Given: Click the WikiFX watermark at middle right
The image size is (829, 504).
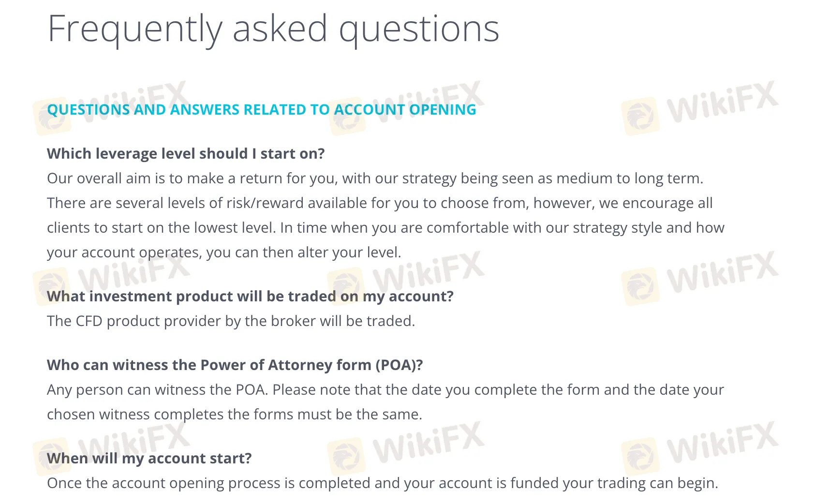Looking at the screenshot, I should 700,278.
